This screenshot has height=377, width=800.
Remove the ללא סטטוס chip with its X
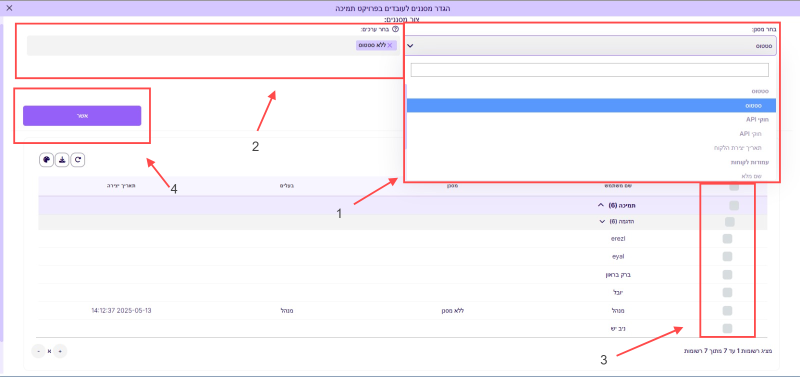(x=390, y=45)
